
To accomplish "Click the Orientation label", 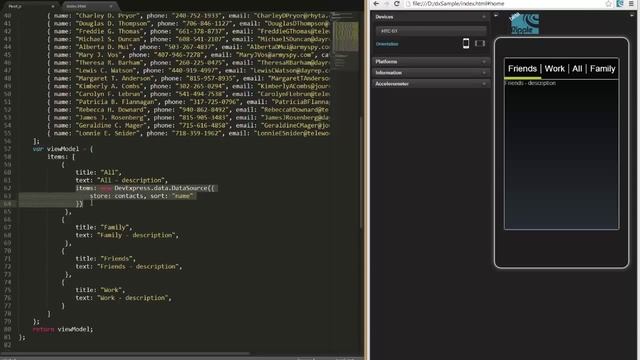I will [387, 44].
